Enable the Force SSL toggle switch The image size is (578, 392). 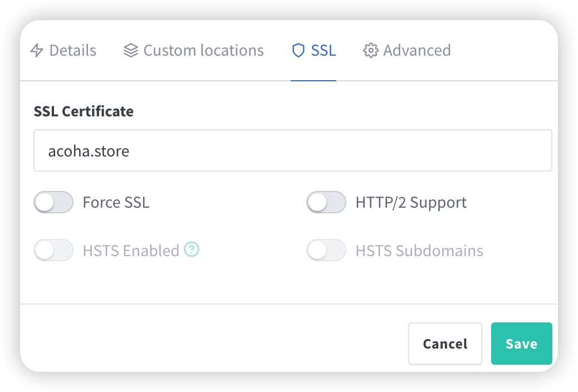tap(53, 202)
